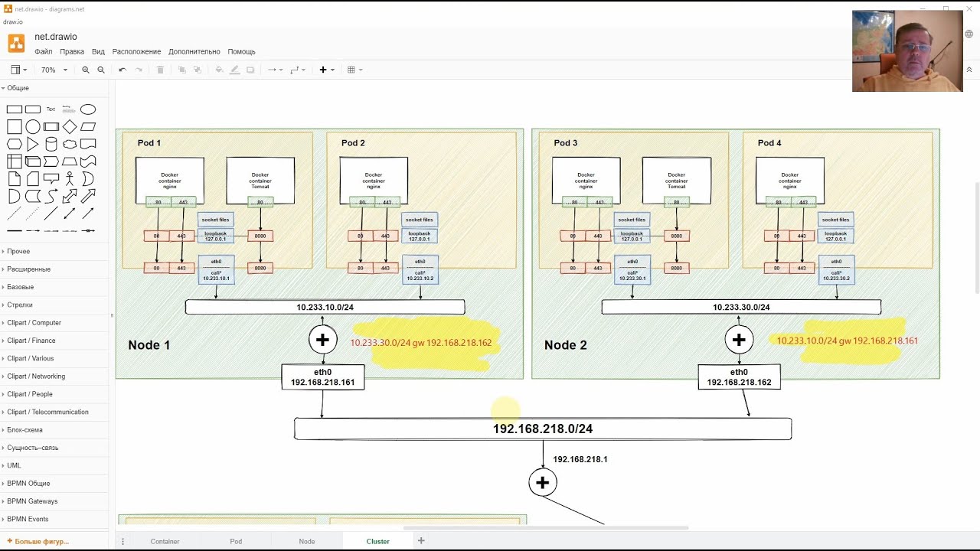Open the view panels dropdown
The height and width of the screenshot is (551, 980).
point(19,70)
